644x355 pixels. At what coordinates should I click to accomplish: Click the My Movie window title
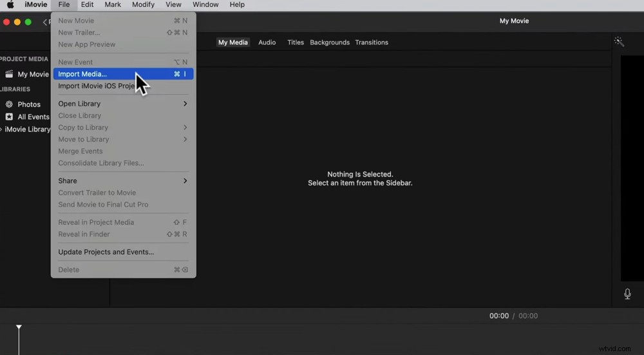(x=514, y=21)
